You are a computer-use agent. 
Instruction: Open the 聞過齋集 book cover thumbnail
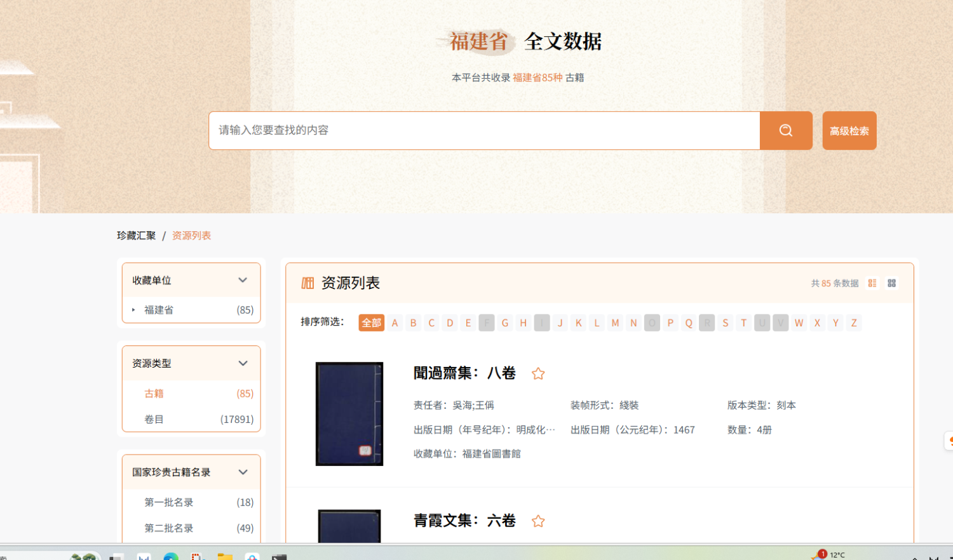click(x=349, y=414)
